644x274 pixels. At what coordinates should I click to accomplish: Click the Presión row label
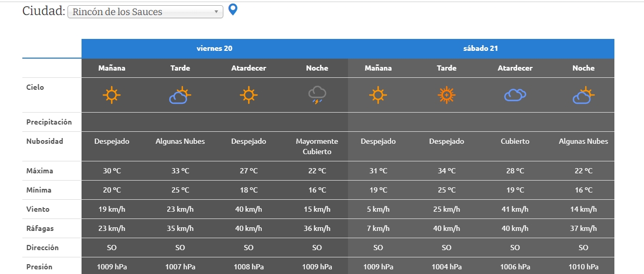point(39,267)
